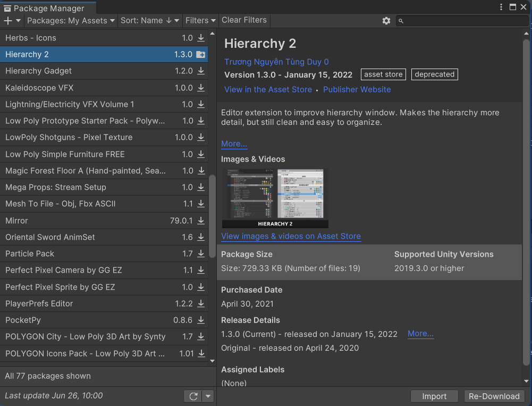Click download icon for Perfect Pixel Camera
This screenshot has height=406, width=532.
click(x=201, y=270)
